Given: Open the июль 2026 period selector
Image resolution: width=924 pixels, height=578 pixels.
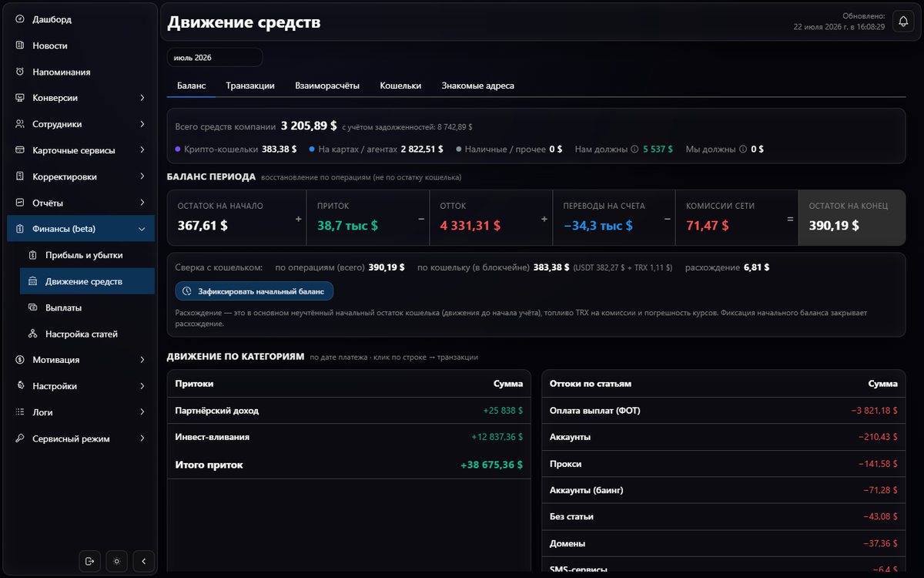Looking at the screenshot, I should pos(215,58).
